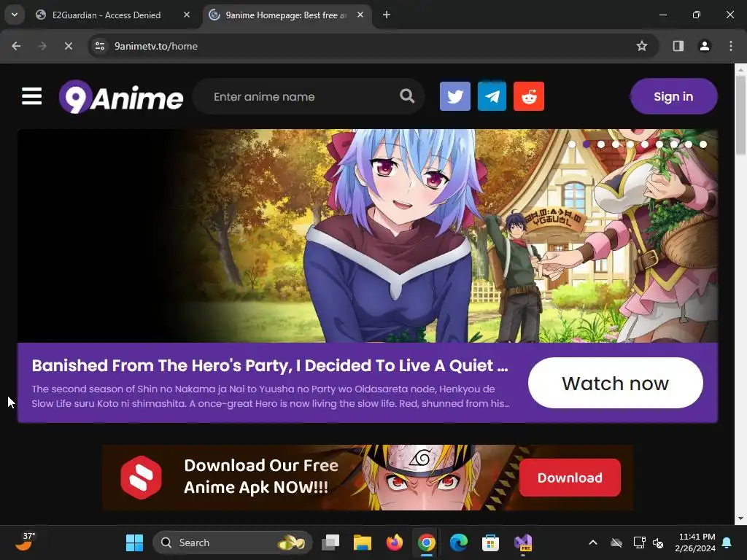The width and height of the screenshot is (747, 560).
Task: Launch Microsoft Edge from taskbar
Action: tap(458, 542)
